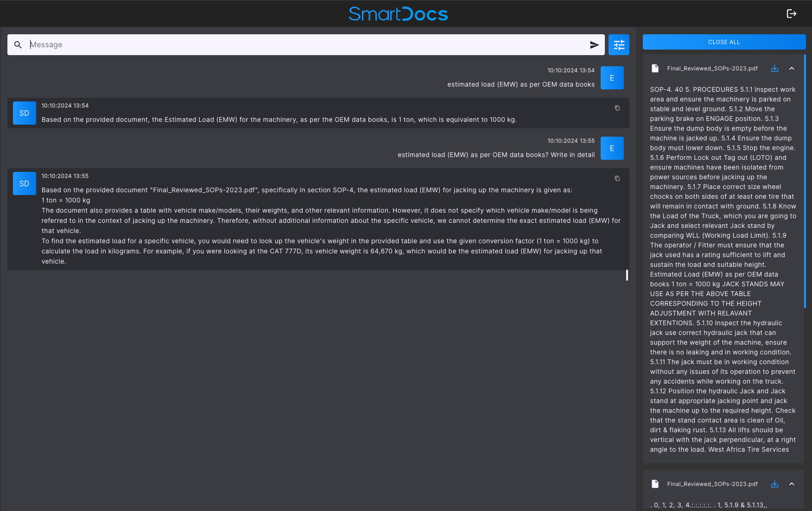Image resolution: width=812 pixels, height=511 pixels.
Task: Click the SmartDocs logo
Action: pos(398,14)
